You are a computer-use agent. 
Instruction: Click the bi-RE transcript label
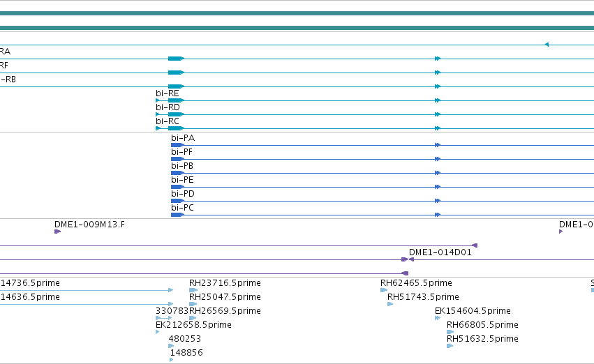(167, 93)
